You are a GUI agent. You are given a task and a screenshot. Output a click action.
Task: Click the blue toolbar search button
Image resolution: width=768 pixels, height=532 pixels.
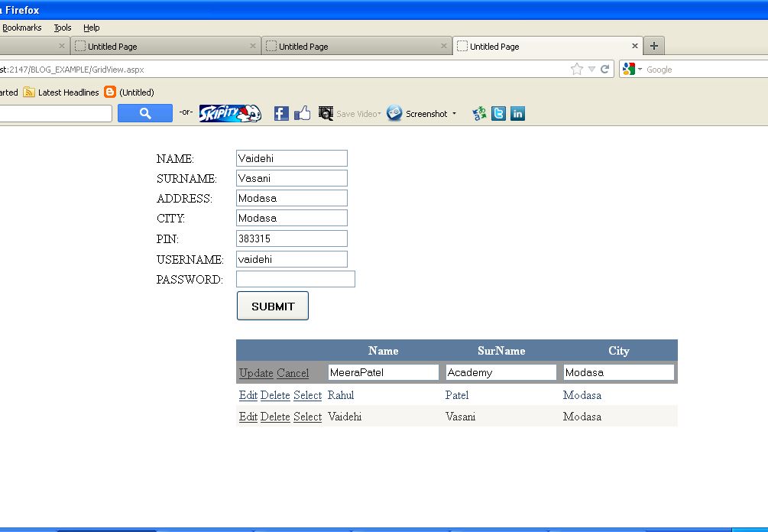click(145, 114)
